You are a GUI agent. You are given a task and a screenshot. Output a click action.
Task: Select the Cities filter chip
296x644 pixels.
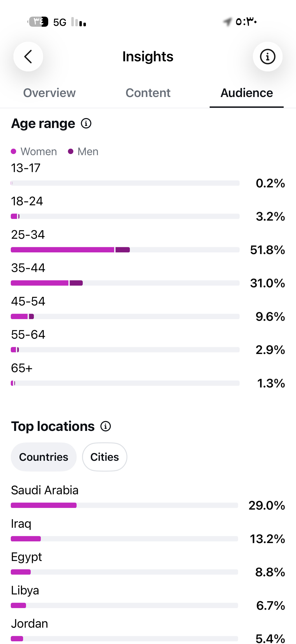point(104,457)
